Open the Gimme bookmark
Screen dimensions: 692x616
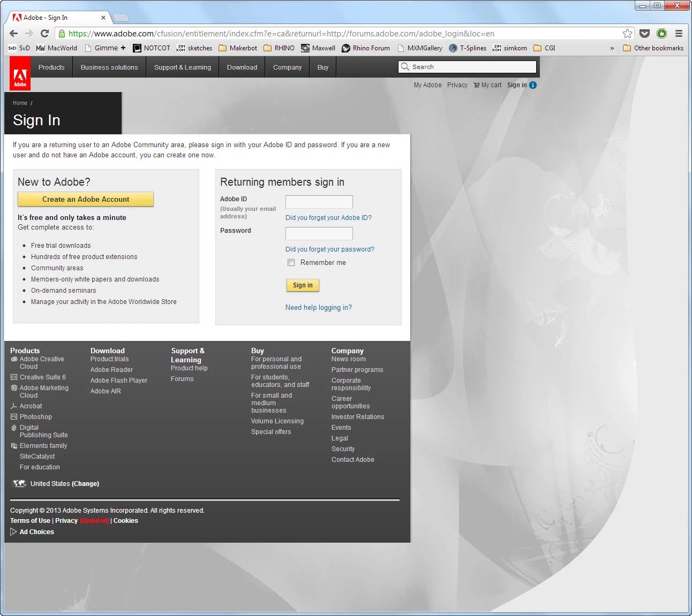[x=105, y=48]
